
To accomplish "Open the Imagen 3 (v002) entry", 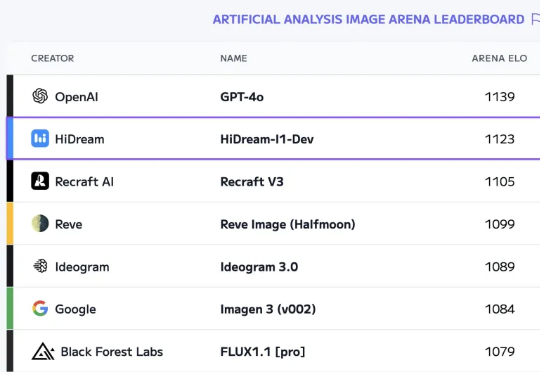I will (268, 309).
